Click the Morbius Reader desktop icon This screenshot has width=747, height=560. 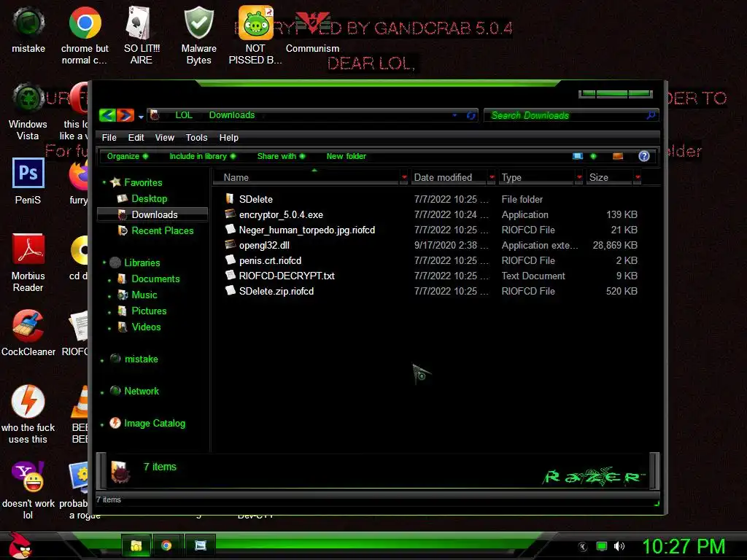(x=28, y=249)
